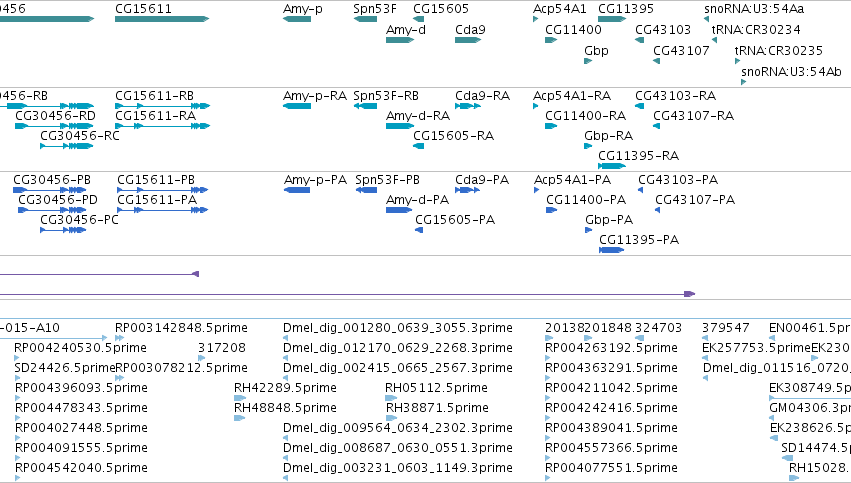Image resolution: width=851 pixels, height=483 pixels.
Task: Click the CG11400-RA transcript label
Action: coord(585,116)
